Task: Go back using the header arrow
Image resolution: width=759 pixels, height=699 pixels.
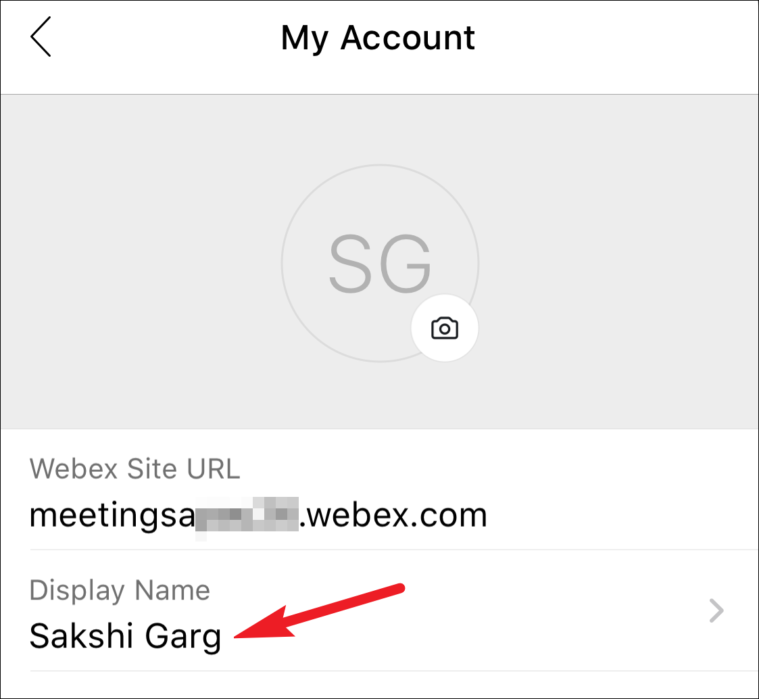Action: pyautogui.click(x=41, y=37)
